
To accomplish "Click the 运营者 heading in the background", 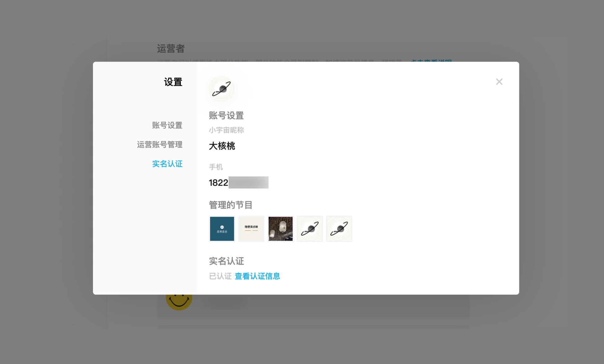I will 171,49.
